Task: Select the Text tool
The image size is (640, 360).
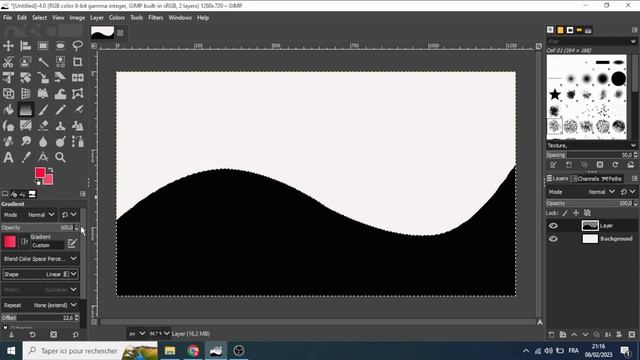Action: [x=8, y=157]
